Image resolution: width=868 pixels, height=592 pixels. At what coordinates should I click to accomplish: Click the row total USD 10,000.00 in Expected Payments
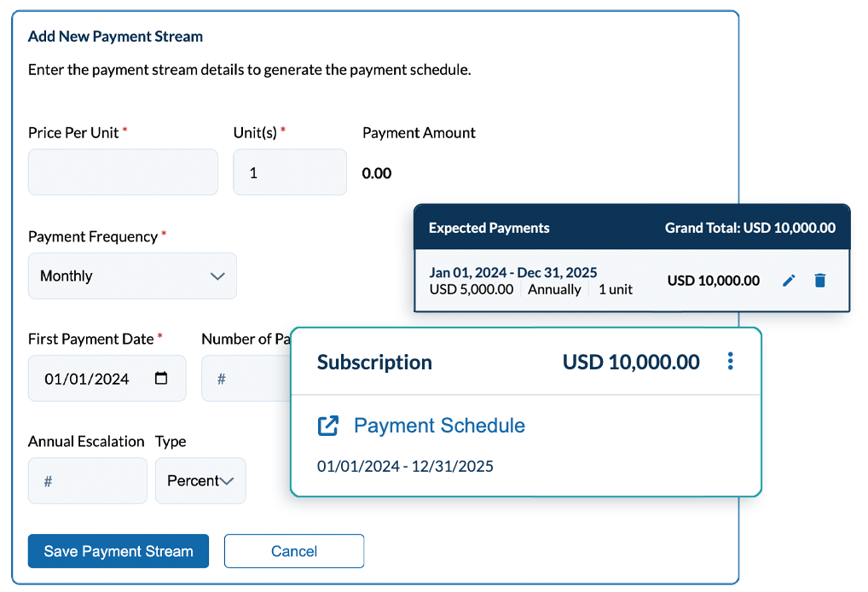click(714, 281)
